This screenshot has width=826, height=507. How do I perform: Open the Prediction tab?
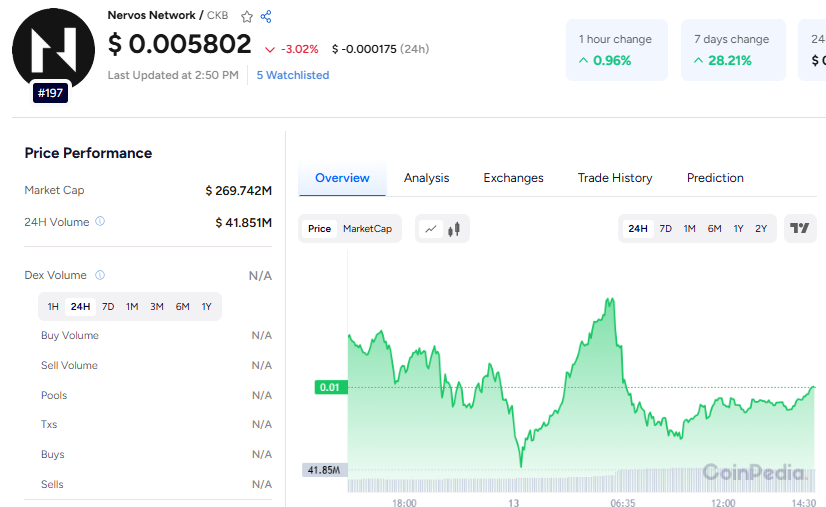tap(715, 178)
